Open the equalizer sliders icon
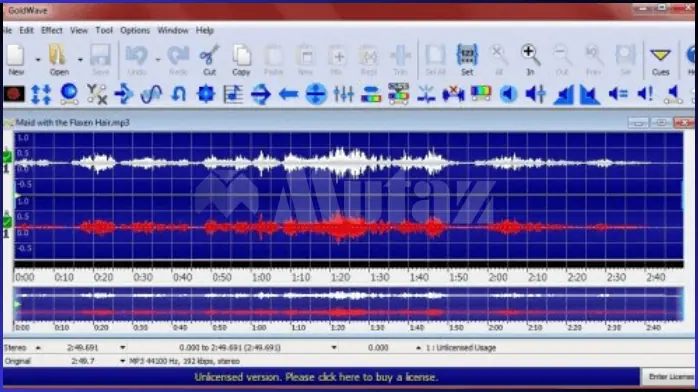This screenshot has width=698, height=392. pos(344,94)
